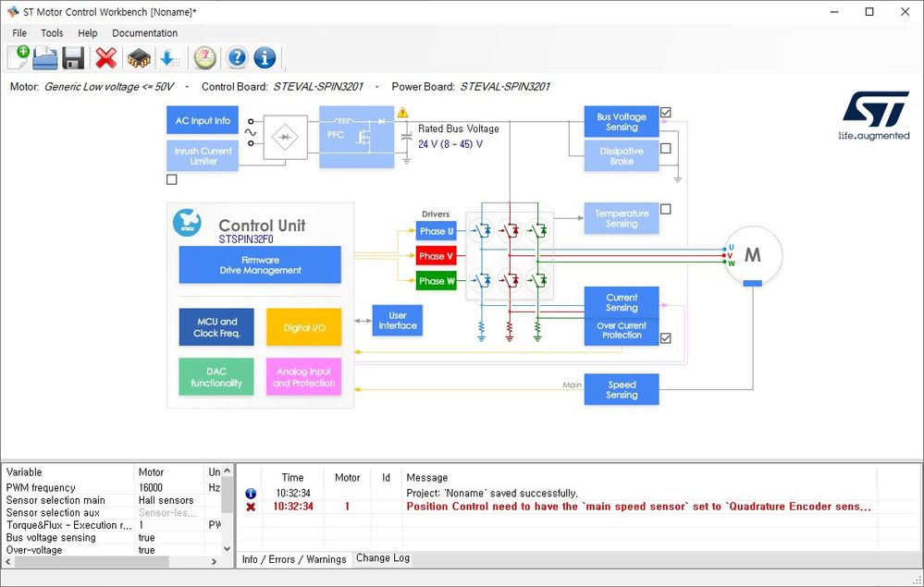
Task: Open the monitor gauge toolbar icon
Action: click(205, 57)
